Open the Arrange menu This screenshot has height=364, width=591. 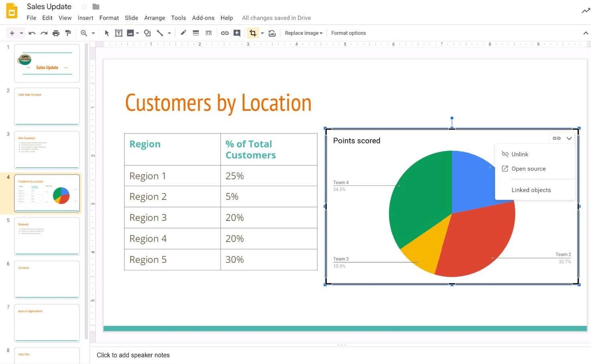pos(155,18)
